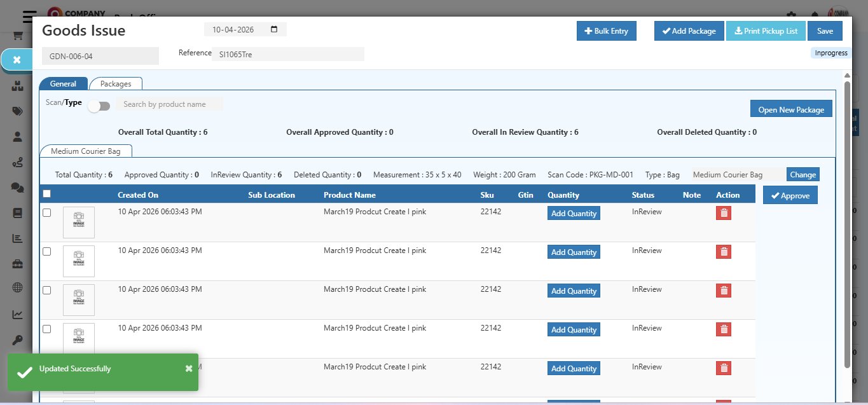This screenshot has width=868, height=405.
Task: Change the Medium Courier Bag package type
Action: [x=803, y=174]
